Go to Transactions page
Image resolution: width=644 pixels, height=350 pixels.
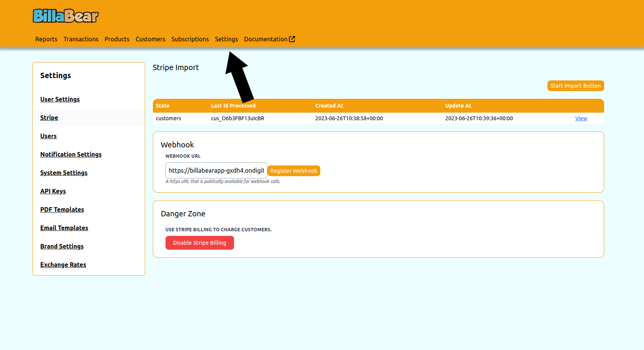click(x=81, y=39)
